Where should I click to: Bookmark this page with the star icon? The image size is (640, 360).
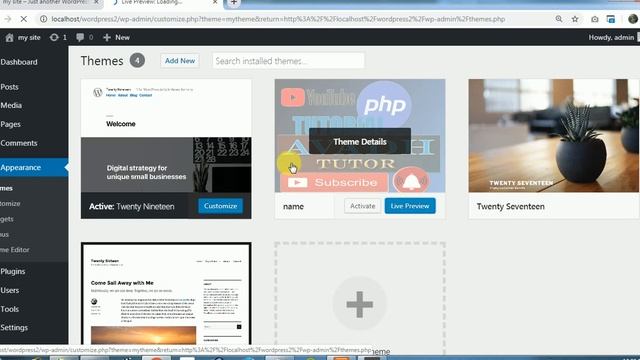click(x=575, y=19)
